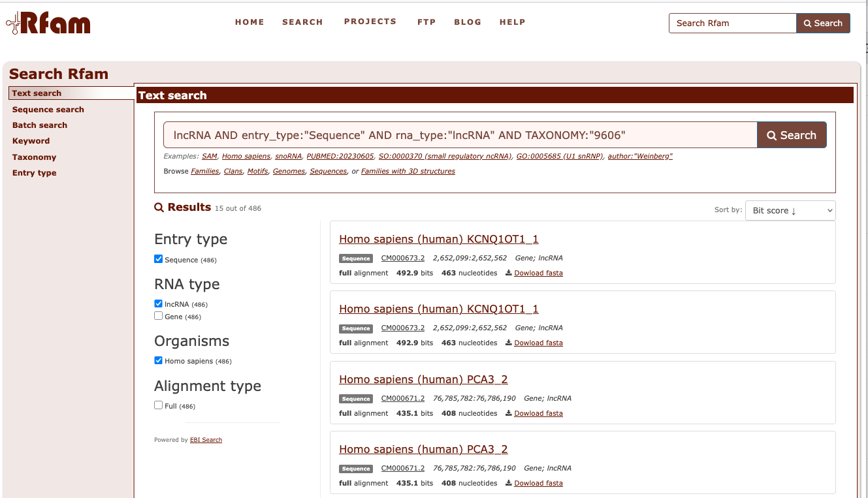The width and height of the screenshot is (868, 498).
Task: Uncheck the lncRNA RNA type checkbox
Action: click(x=158, y=303)
